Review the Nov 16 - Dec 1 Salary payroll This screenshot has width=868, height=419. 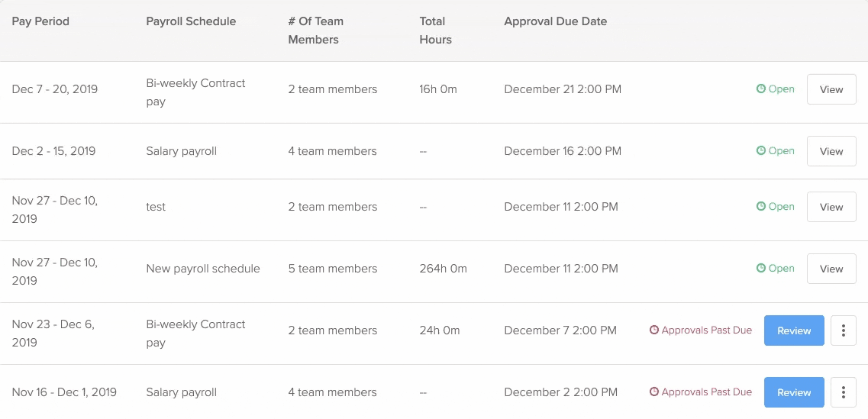[x=794, y=392]
